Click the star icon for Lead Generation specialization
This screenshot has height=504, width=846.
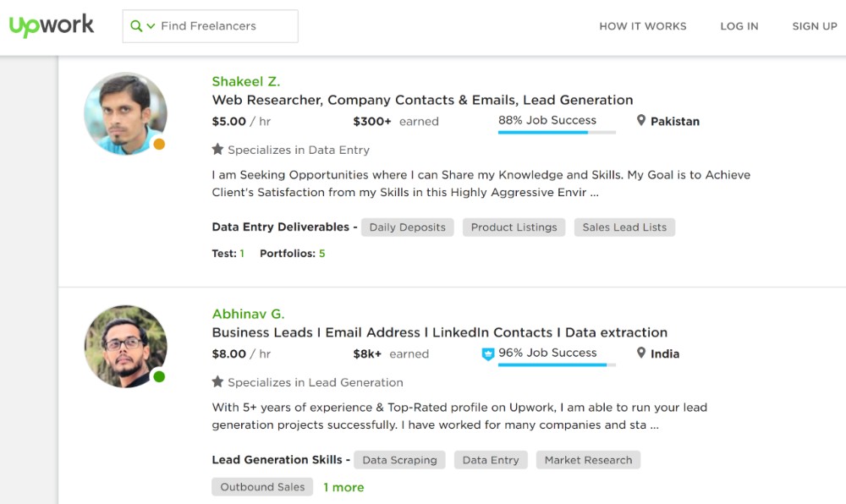pyautogui.click(x=217, y=381)
